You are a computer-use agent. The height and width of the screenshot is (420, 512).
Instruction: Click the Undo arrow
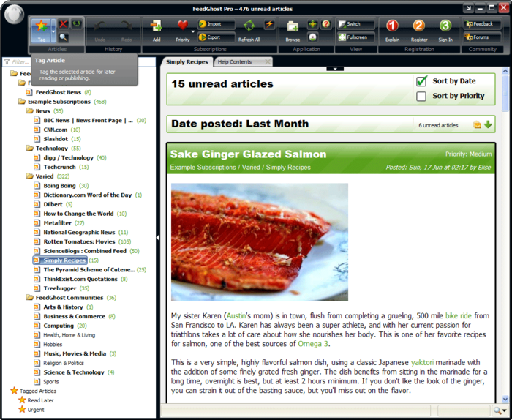(x=100, y=30)
